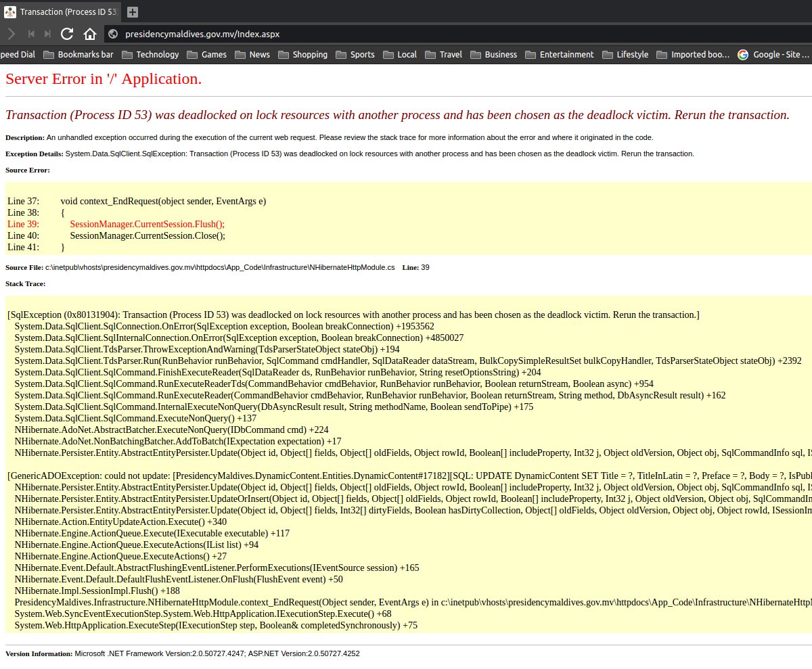Click the "Version Information:" footer text
Screen dimensions: 812x669
(x=182, y=654)
